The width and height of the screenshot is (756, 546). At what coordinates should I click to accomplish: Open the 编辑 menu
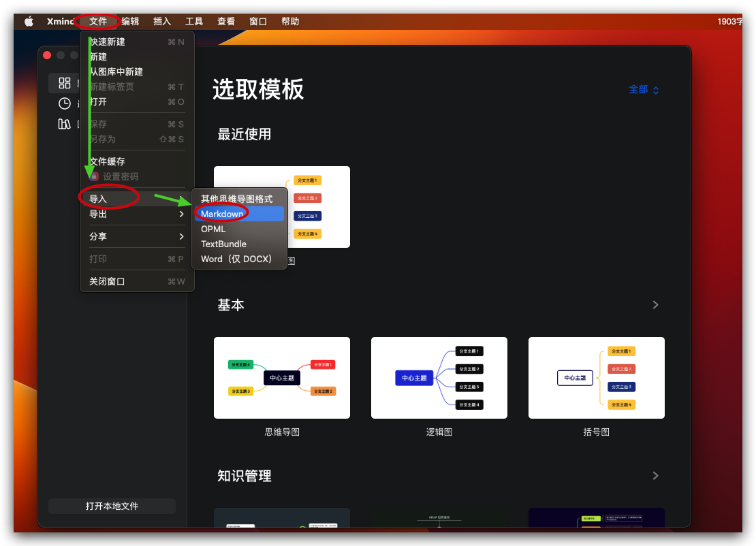click(x=130, y=21)
